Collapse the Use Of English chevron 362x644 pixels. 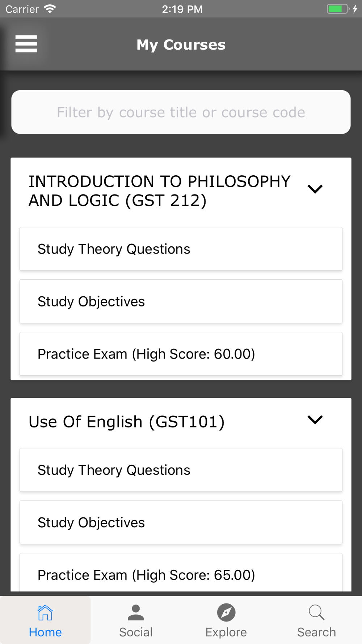click(315, 419)
